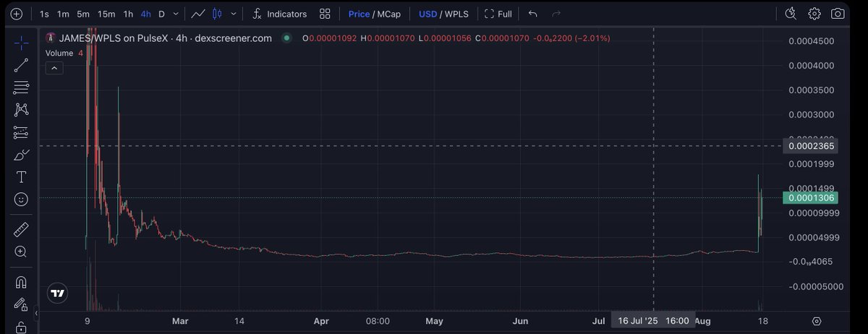
Task: Click the Volume indicator label
Action: (x=59, y=53)
